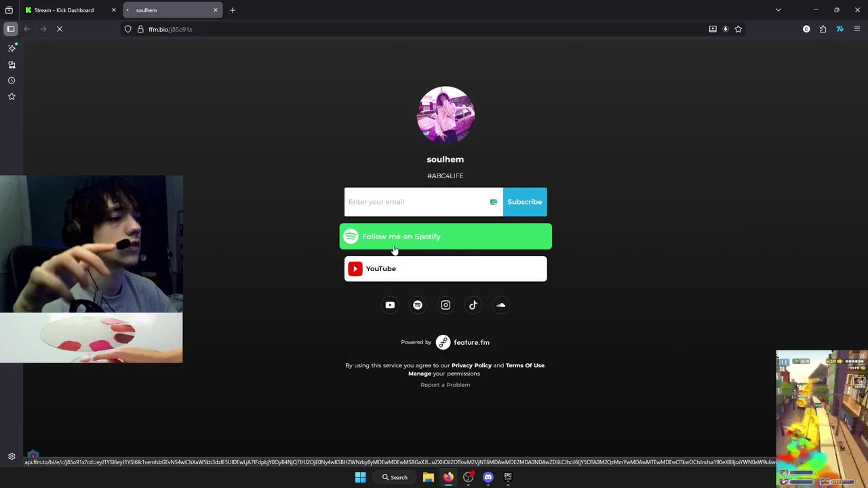Open the TikTok social icon

pos(473,305)
